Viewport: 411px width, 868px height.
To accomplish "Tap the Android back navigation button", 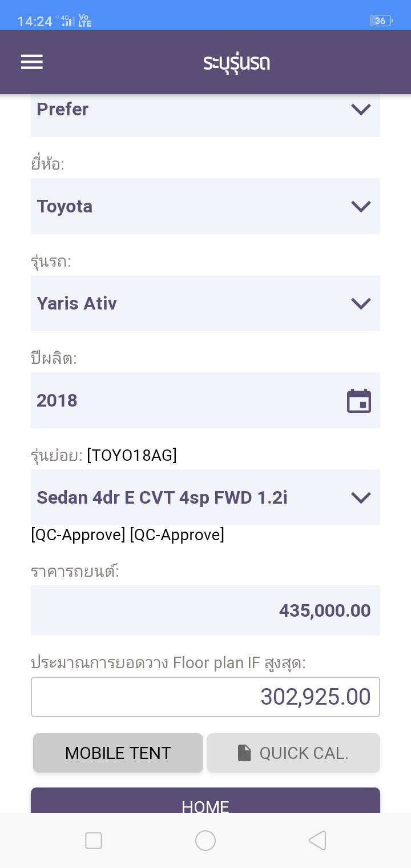I will click(x=317, y=841).
